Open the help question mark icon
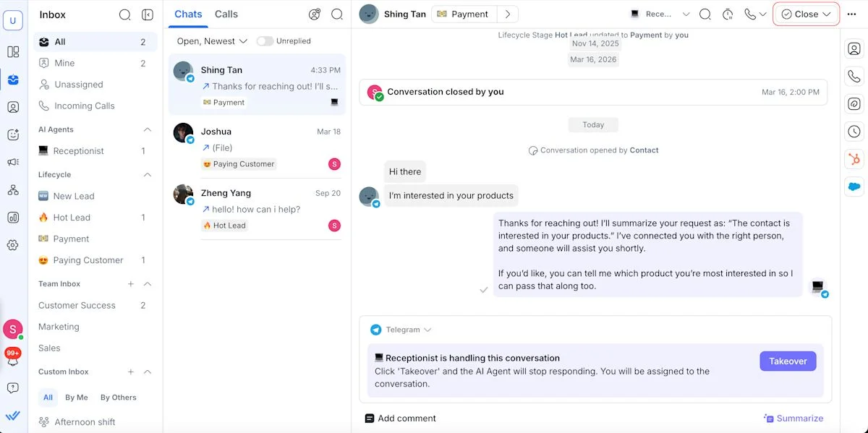 coord(13,388)
